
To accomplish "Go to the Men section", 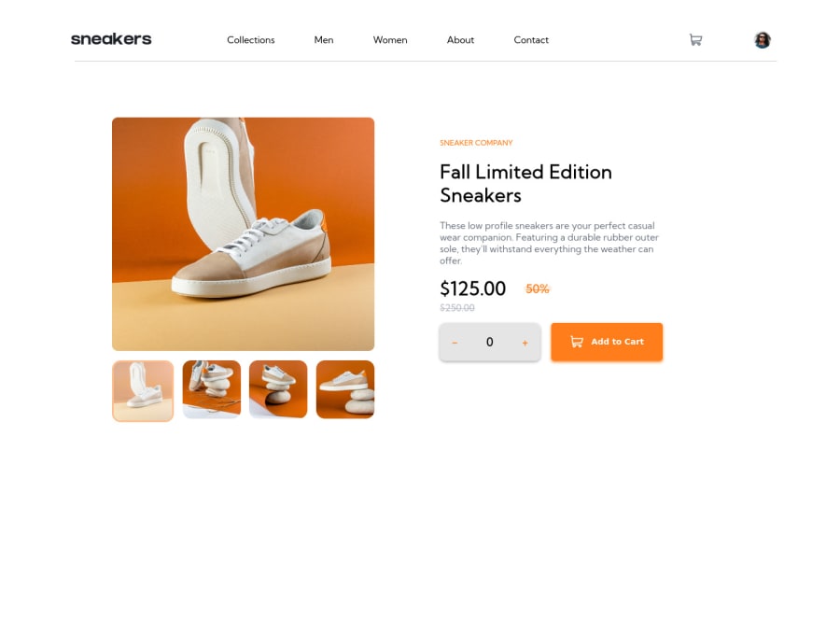I will pyautogui.click(x=324, y=39).
